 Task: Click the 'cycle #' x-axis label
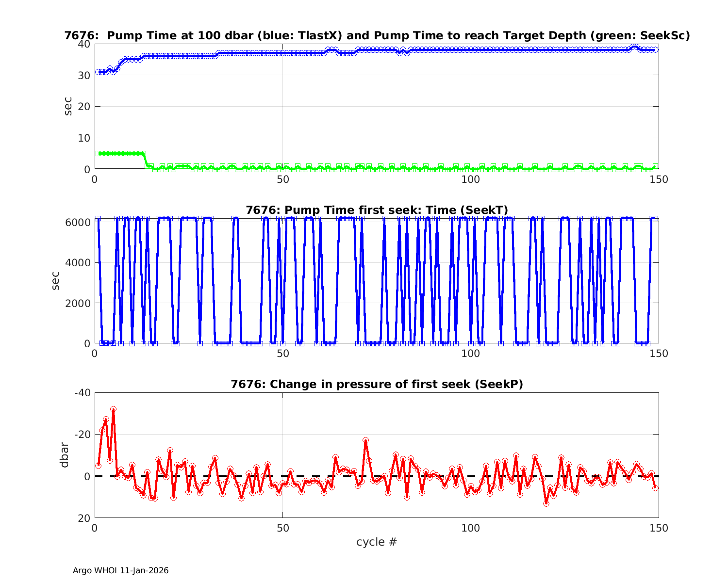point(377,542)
